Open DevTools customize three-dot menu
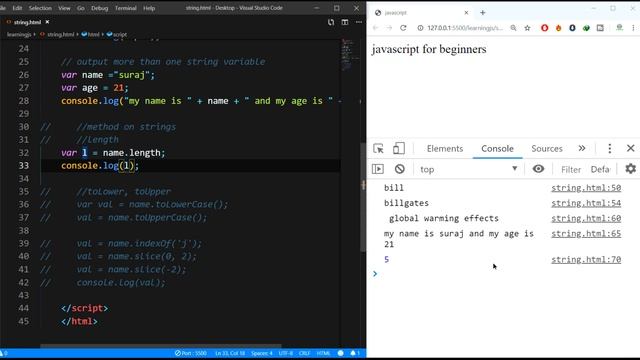Image resolution: width=640 pixels, height=360 pixels. (610, 149)
